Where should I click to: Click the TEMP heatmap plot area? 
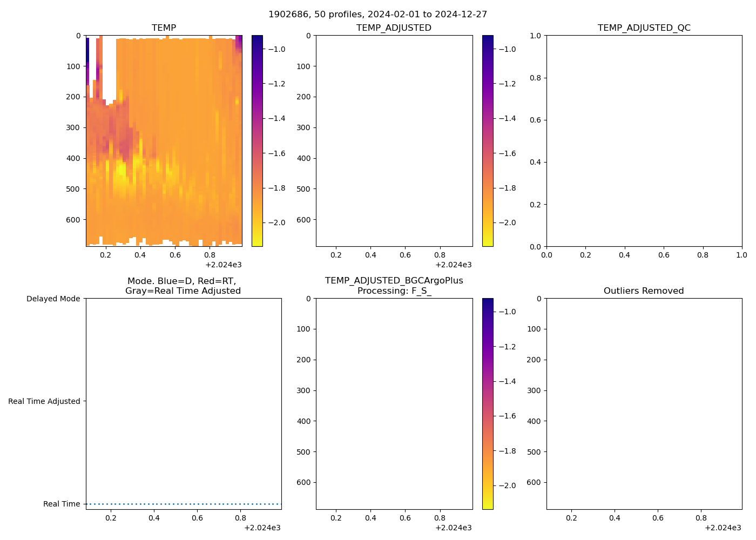pyautogui.click(x=164, y=140)
